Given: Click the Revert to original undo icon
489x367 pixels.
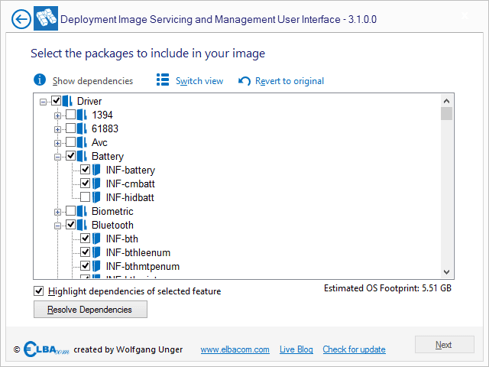Looking at the screenshot, I should pos(244,81).
